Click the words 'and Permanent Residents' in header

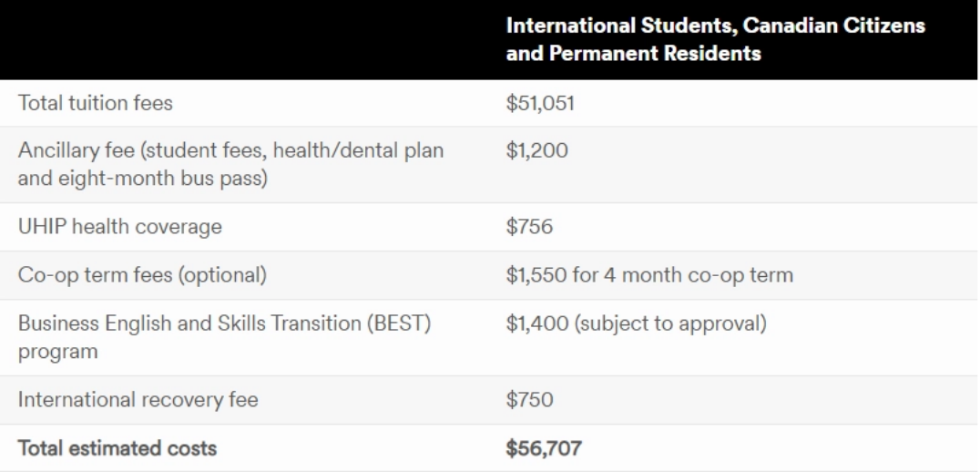pyautogui.click(x=633, y=54)
